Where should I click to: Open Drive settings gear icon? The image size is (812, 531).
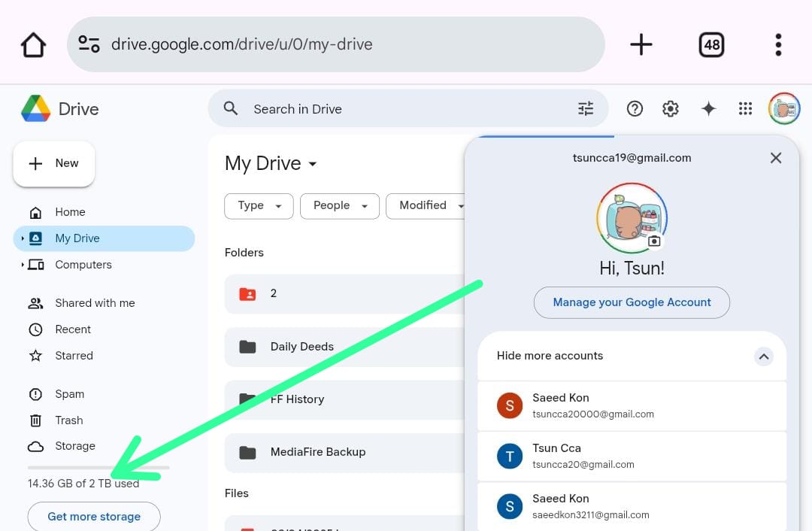coord(670,109)
